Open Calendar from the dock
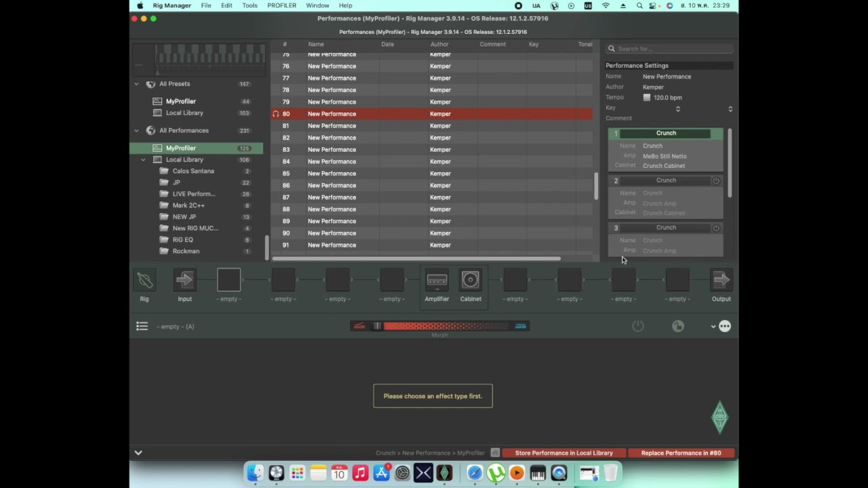This screenshot has height=488, width=868. [x=339, y=472]
